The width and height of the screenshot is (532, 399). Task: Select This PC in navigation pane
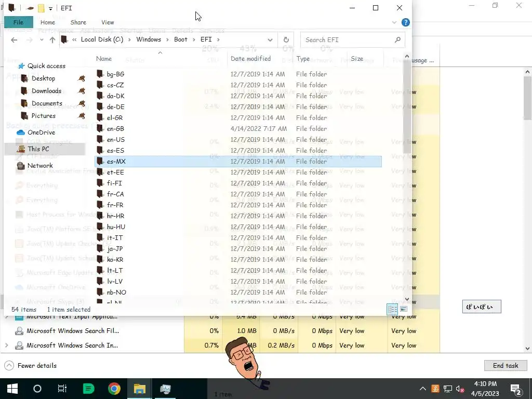45,149
